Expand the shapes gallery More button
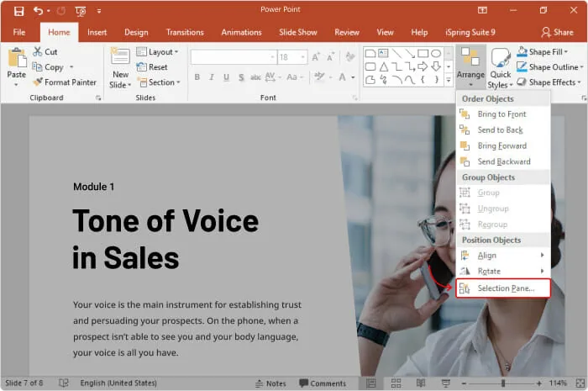The height and width of the screenshot is (391, 588). [449, 80]
